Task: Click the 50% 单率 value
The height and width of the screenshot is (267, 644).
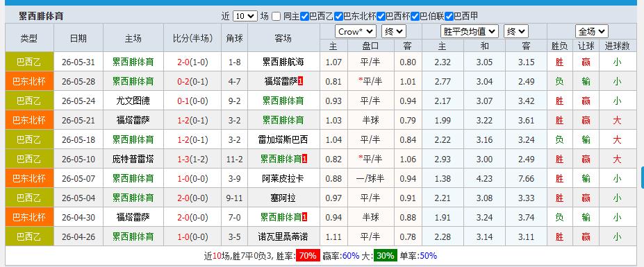Action: pyautogui.click(x=428, y=255)
